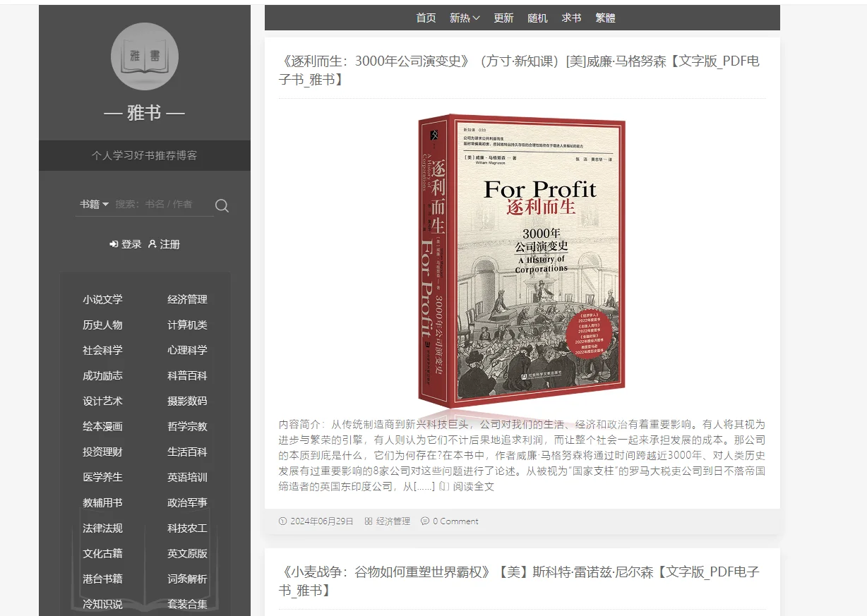The width and height of the screenshot is (867, 616).
Task: Click the 雅书 site title
Action: 145,112
